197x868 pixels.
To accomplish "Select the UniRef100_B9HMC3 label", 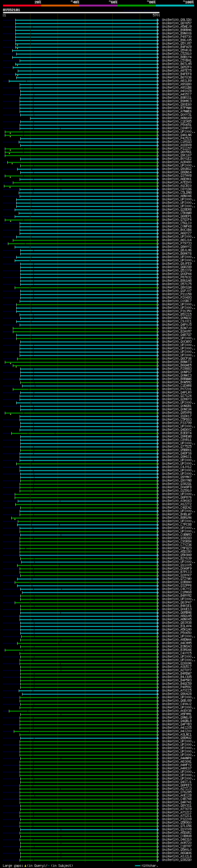I will [x=176, y=101].
